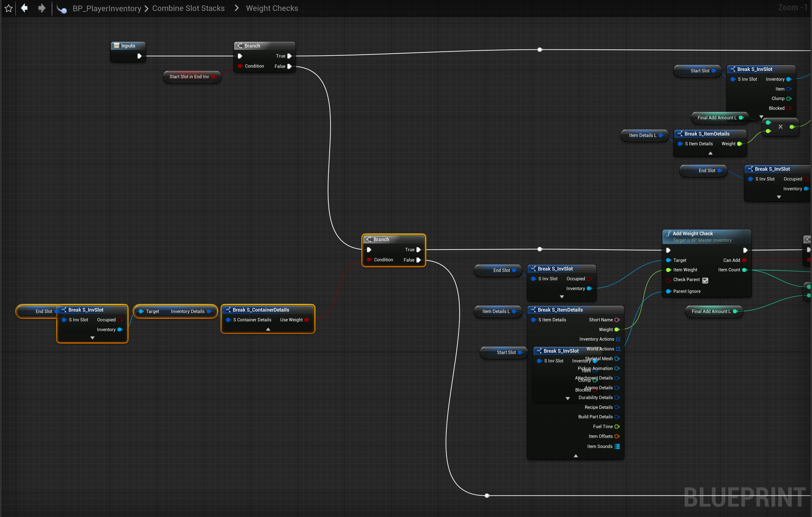
Task: Collapse the large Break S_ItemDetails node
Action: 576,456
